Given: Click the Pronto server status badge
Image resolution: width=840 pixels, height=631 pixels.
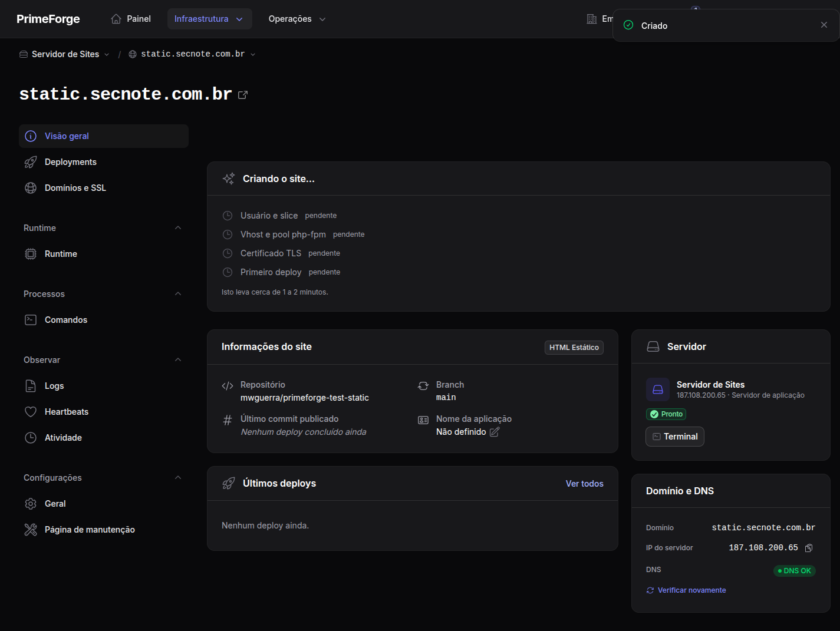Looking at the screenshot, I should [666, 414].
